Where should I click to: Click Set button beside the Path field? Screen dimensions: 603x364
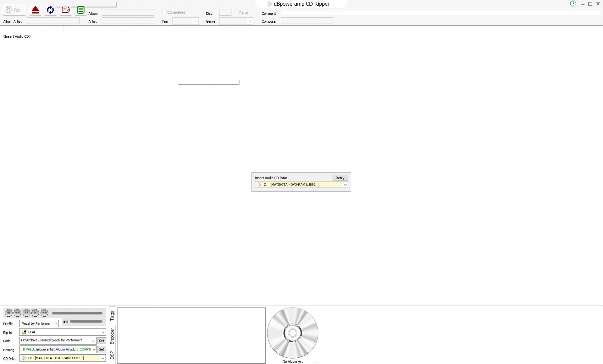pos(101,341)
